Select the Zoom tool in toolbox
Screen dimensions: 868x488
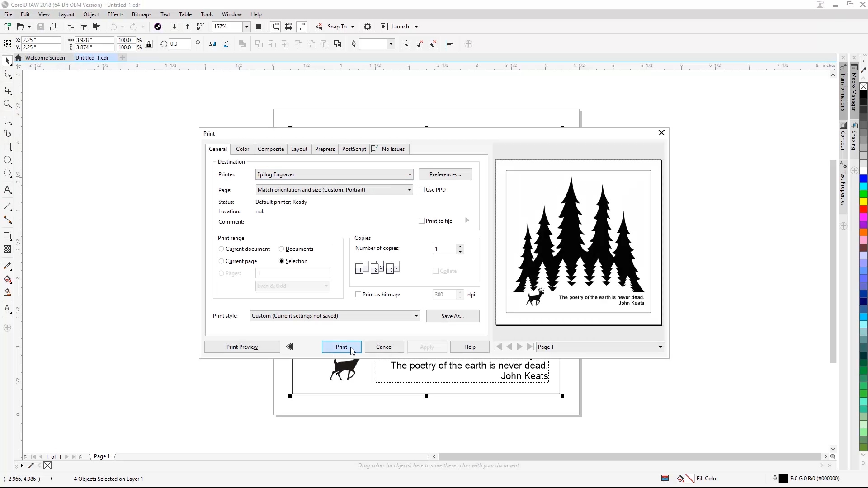pos(7,104)
